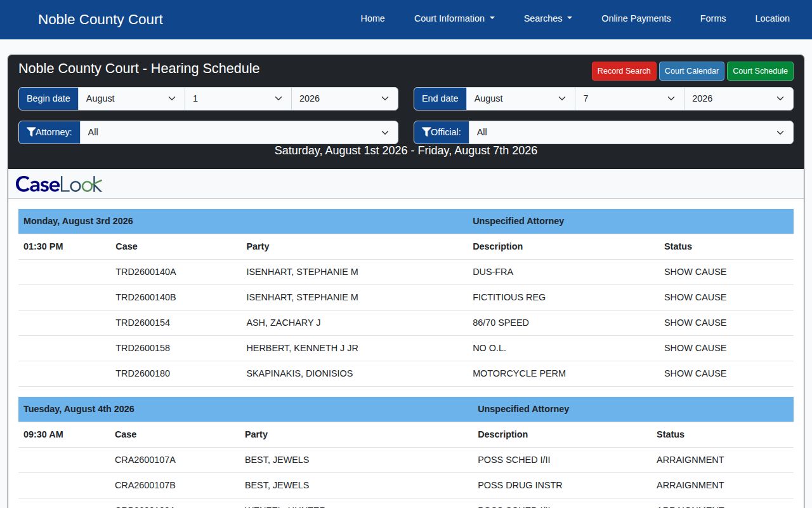The height and width of the screenshot is (508, 812).
Task: Click party name ASH, ZACHARY J
Action: click(x=284, y=323)
